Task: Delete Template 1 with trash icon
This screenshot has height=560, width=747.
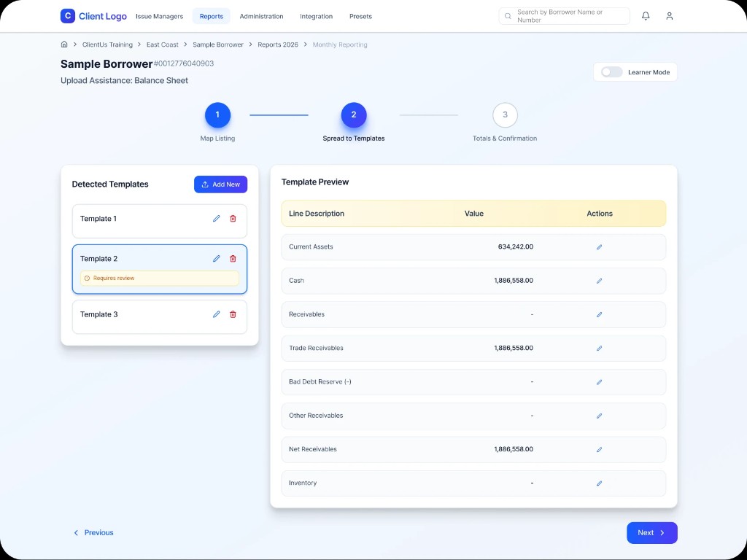Action: point(233,219)
